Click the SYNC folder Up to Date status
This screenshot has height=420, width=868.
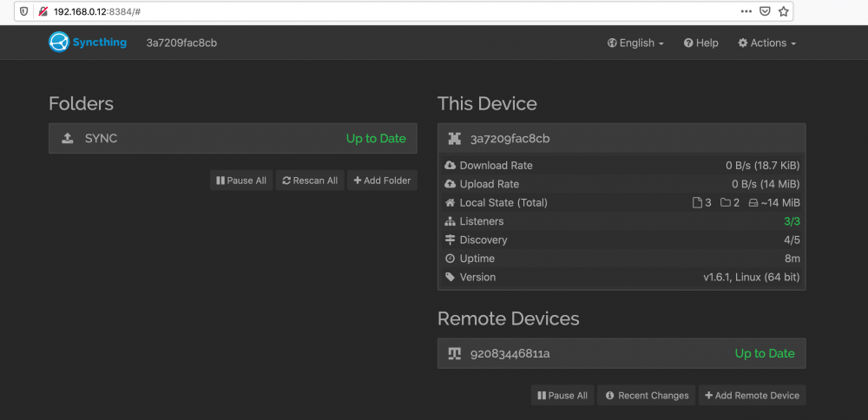376,139
